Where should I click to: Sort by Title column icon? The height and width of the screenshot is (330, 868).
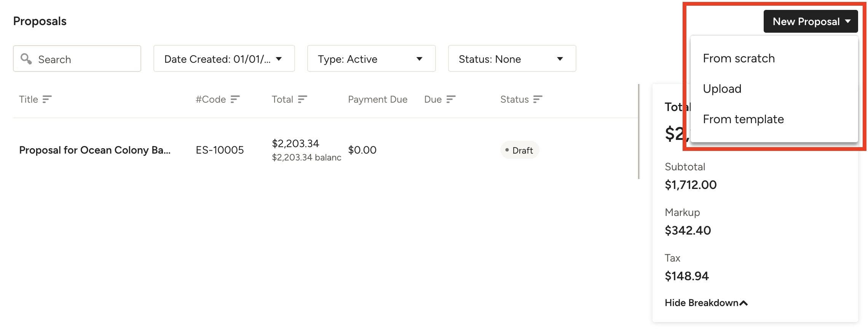point(47,99)
